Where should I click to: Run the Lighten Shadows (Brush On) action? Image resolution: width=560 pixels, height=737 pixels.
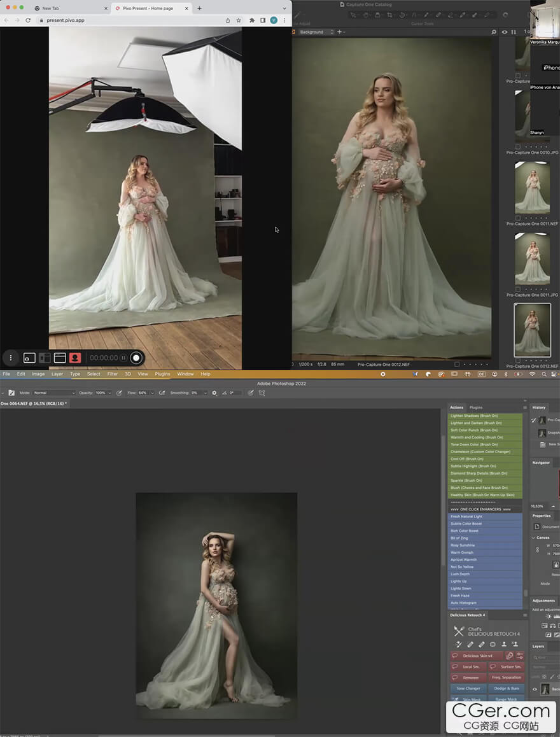pos(484,416)
